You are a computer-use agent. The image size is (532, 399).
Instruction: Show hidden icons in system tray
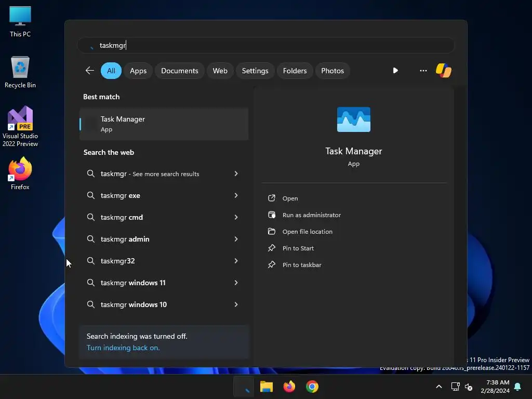pyautogui.click(x=438, y=387)
